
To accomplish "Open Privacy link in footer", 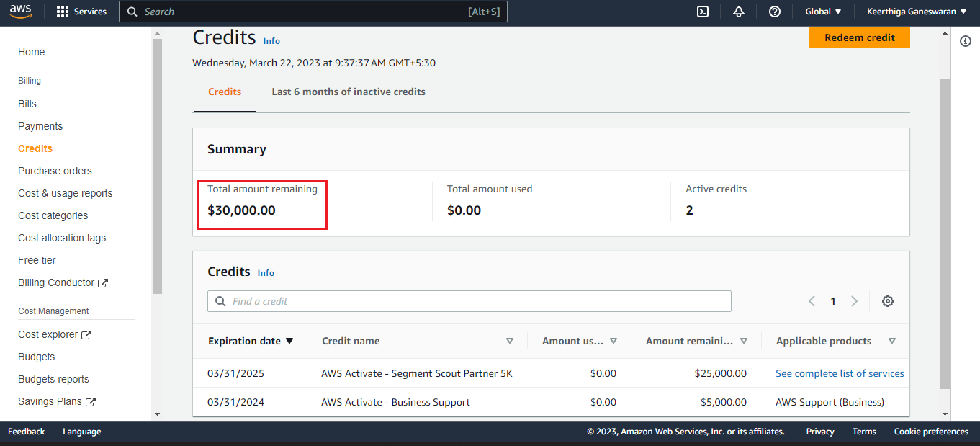I will click(820, 432).
